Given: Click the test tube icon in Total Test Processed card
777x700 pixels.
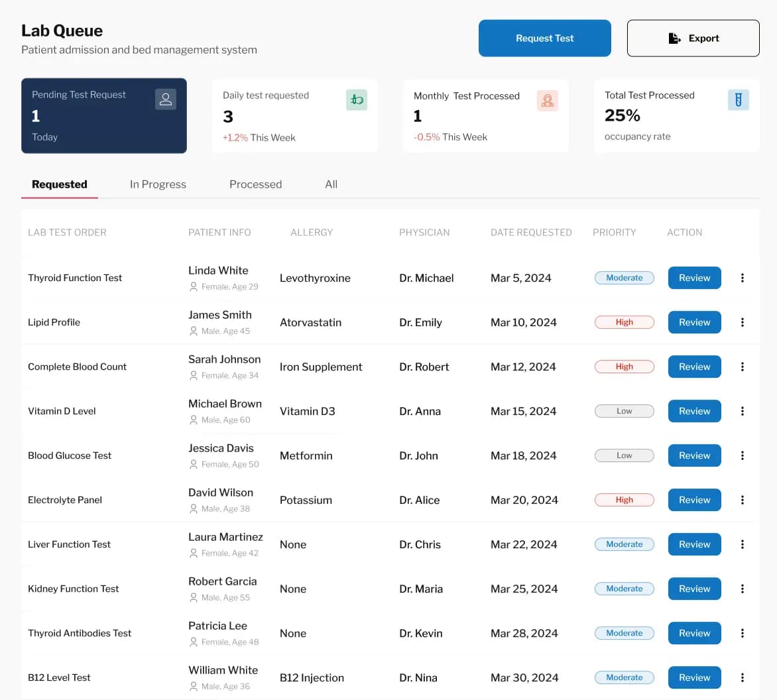Looking at the screenshot, I should pos(738,99).
